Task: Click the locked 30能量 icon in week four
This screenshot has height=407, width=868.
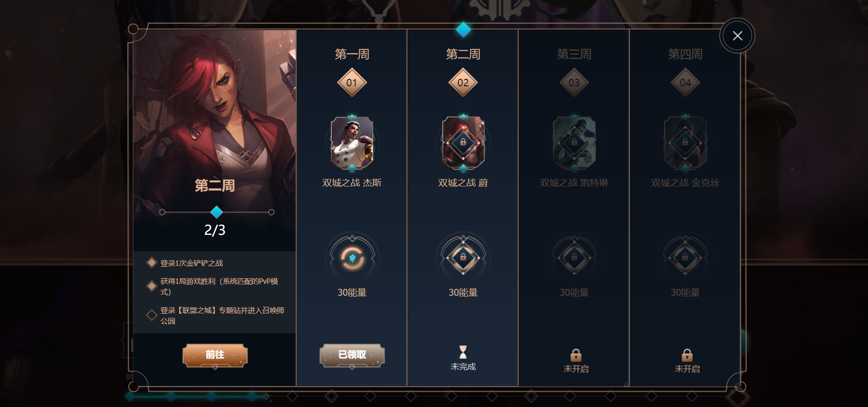Action: 685,257
